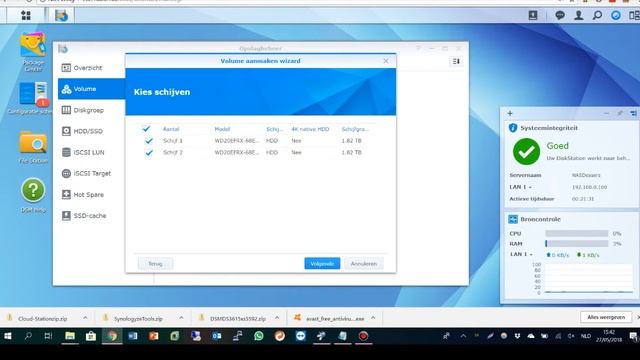Click the Schijf 2 row name
This screenshot has width=640, height=360.
(173, 153)
